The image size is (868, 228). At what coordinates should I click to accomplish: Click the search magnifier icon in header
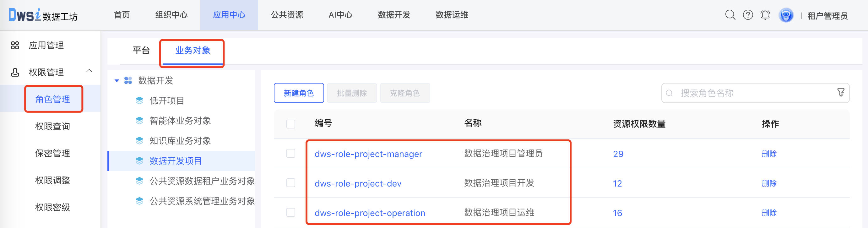(730, 15)
